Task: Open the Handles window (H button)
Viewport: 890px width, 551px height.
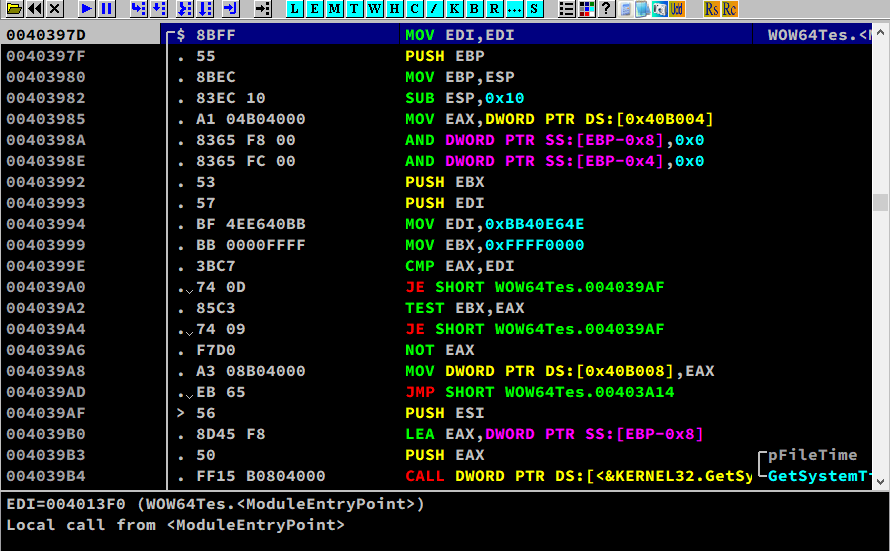Action: click(x=395, y=9)
